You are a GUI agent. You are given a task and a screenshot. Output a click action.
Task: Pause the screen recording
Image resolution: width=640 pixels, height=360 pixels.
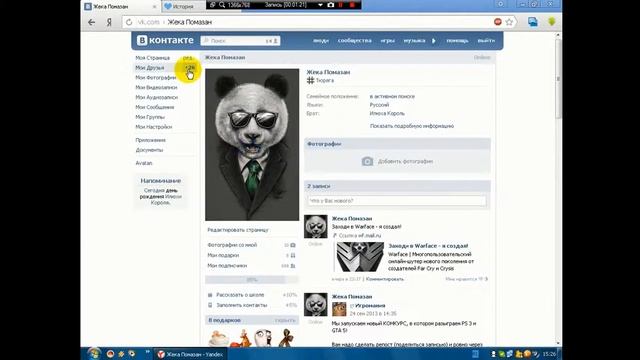(340, 5)
